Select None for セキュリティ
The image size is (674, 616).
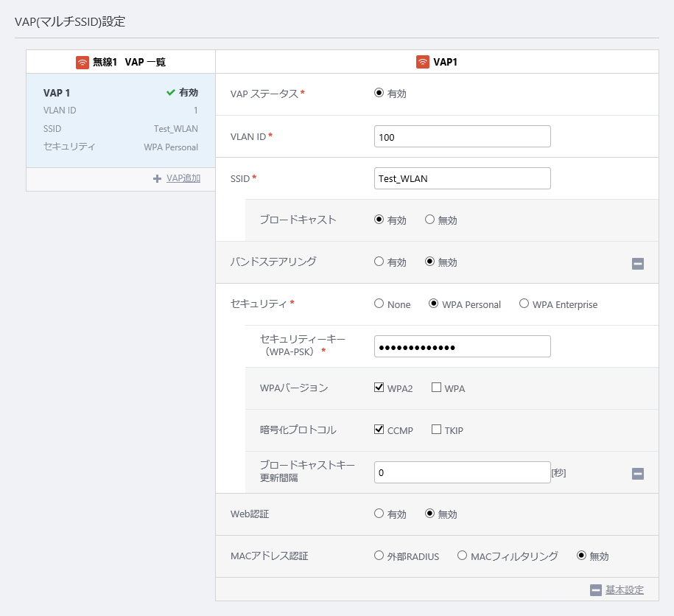click(379, 304)
